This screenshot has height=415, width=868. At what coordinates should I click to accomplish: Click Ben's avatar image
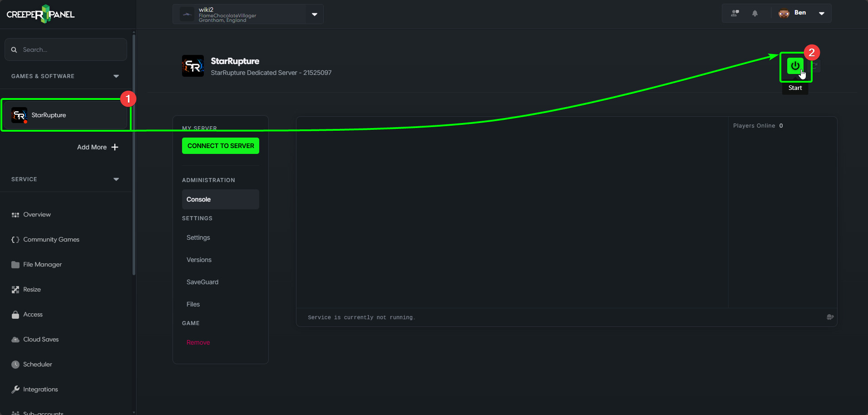pos(784,13)
